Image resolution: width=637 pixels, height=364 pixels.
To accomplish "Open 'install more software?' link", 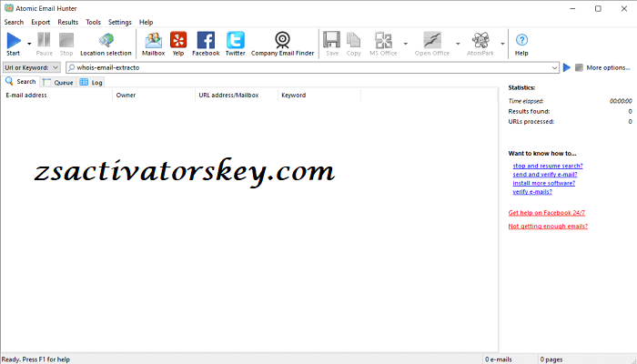I will click(x=544, y=183).
